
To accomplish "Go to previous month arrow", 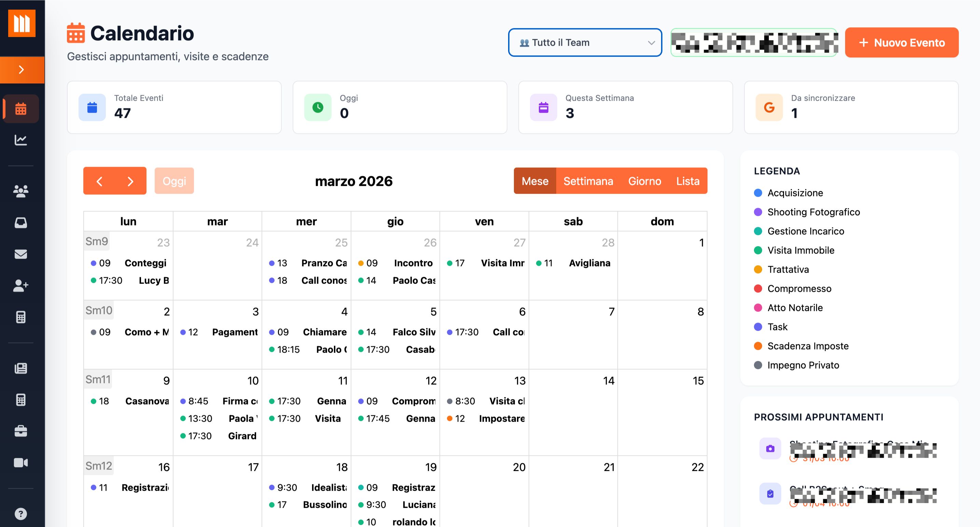I will (x=99, y=181).
